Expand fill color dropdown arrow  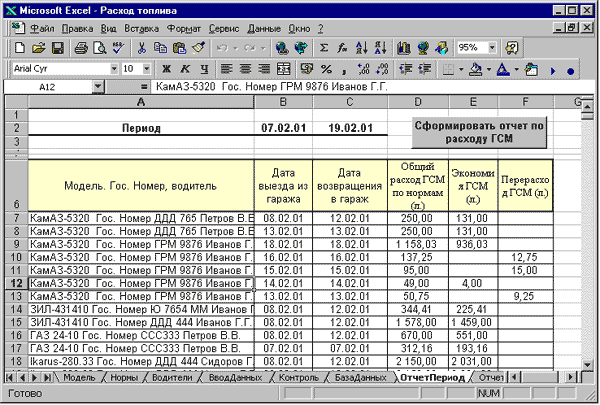(x=489, y=69)
